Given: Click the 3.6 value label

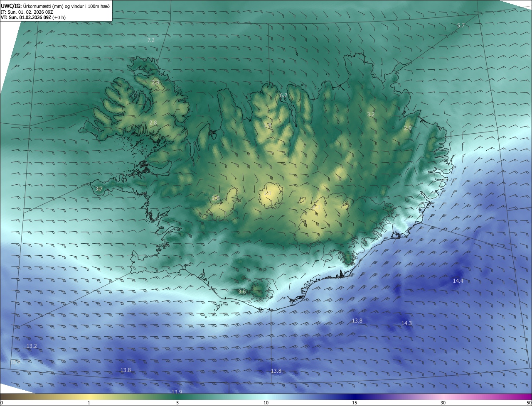Looking at the screenshot, I should (242, 291).
